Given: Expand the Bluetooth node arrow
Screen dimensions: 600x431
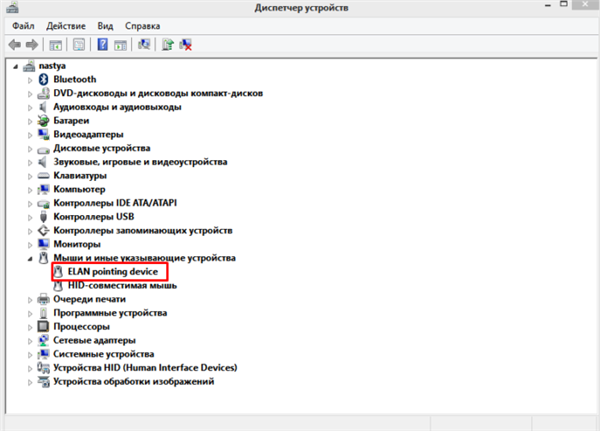Looking at the screenshot, I should [30, 80].
